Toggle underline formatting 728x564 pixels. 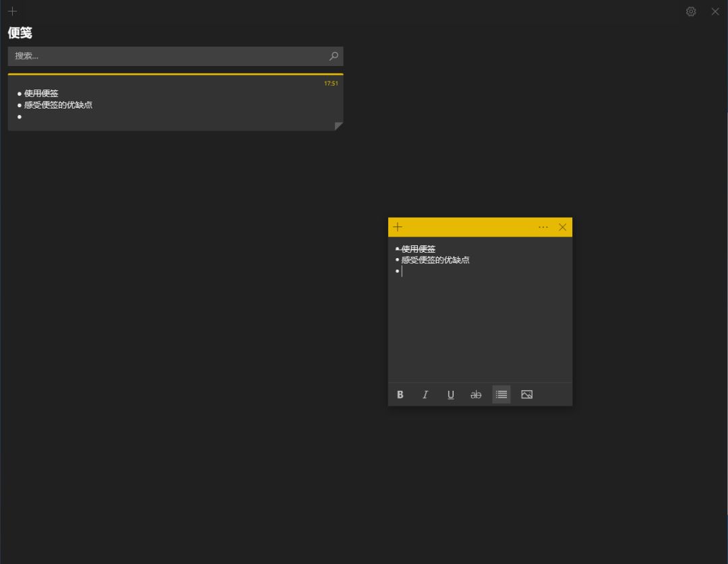451,395
